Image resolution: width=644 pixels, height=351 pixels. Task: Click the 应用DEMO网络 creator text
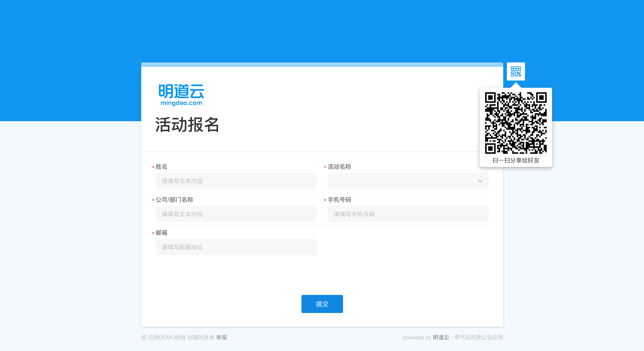pyautogui.click(x=167, y=337)
